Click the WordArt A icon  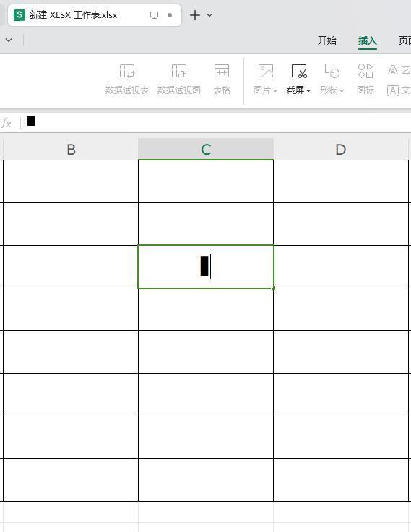click(393, 70)
